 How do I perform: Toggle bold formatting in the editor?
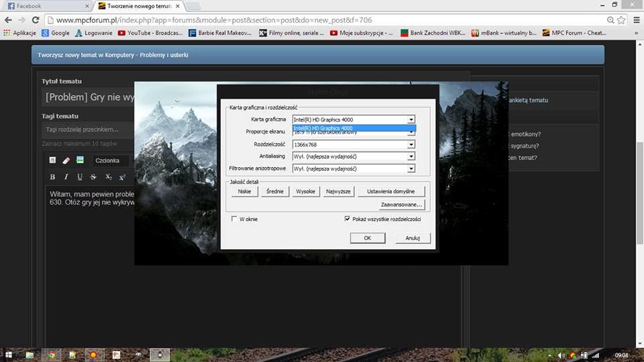point(52,177)
